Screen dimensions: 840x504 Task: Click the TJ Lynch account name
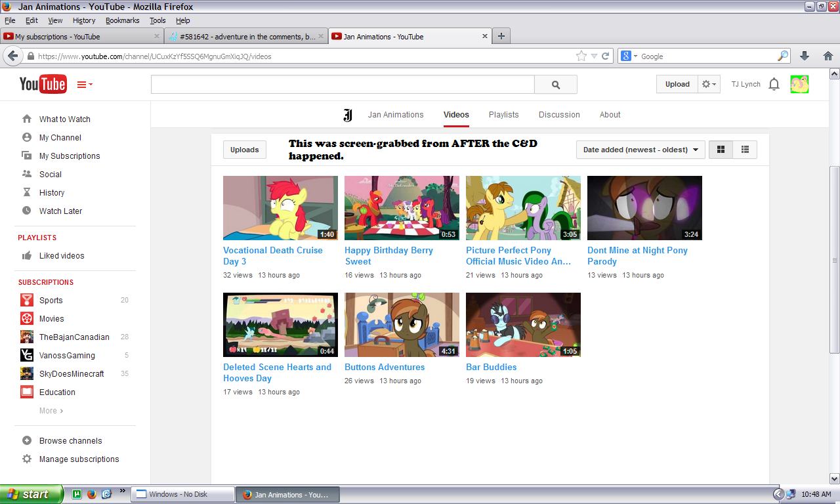click(745, 84)
